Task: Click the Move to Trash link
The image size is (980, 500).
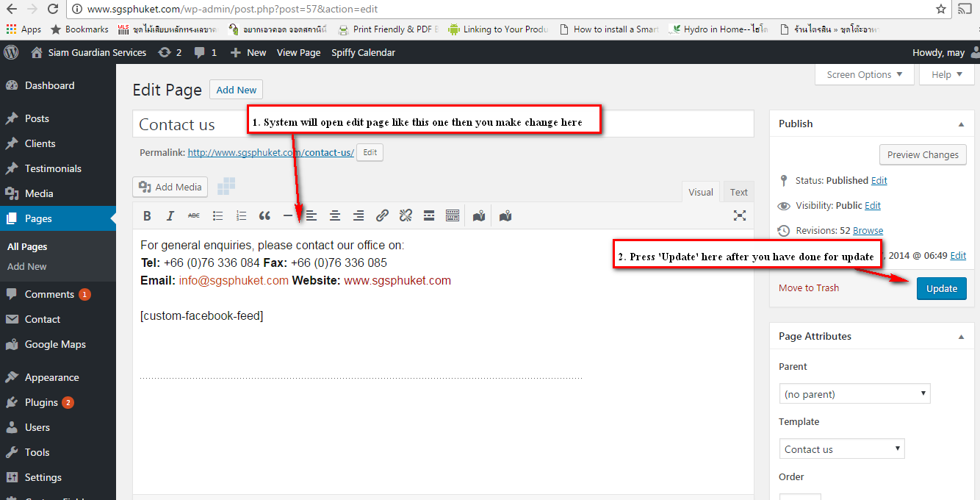Action: click(x=808, y=288)
